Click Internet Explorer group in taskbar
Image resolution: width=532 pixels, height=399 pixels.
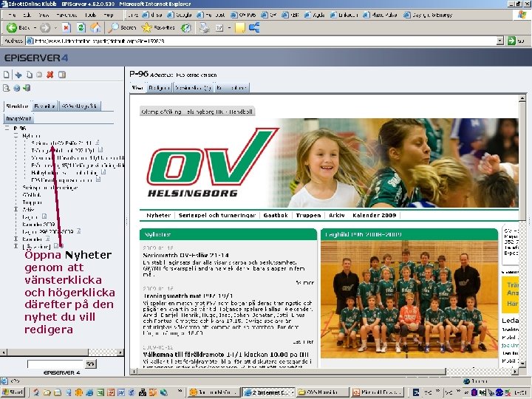click(268, 392)
